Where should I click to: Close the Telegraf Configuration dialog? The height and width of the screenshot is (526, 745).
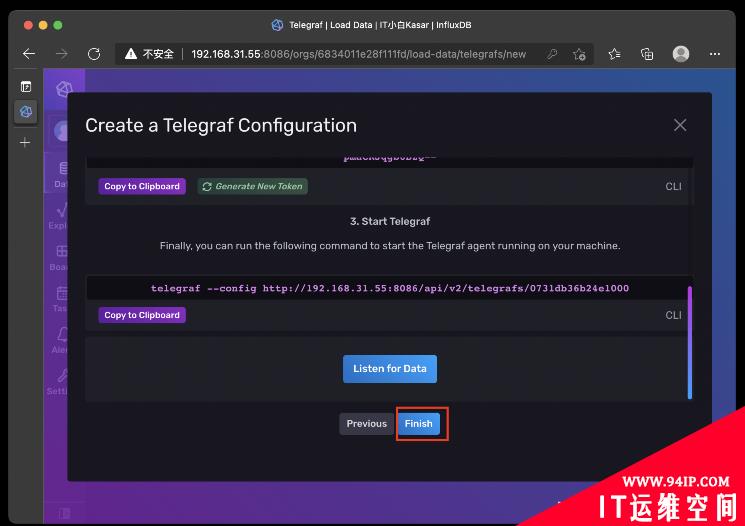pyautogui.click(x=679, y=125)
